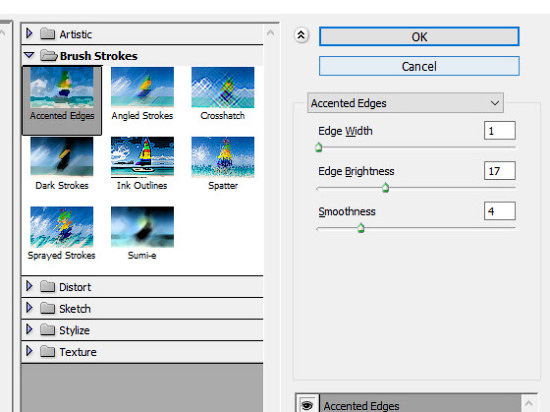Click the effect layers scroll up arrow

[529, 403]
